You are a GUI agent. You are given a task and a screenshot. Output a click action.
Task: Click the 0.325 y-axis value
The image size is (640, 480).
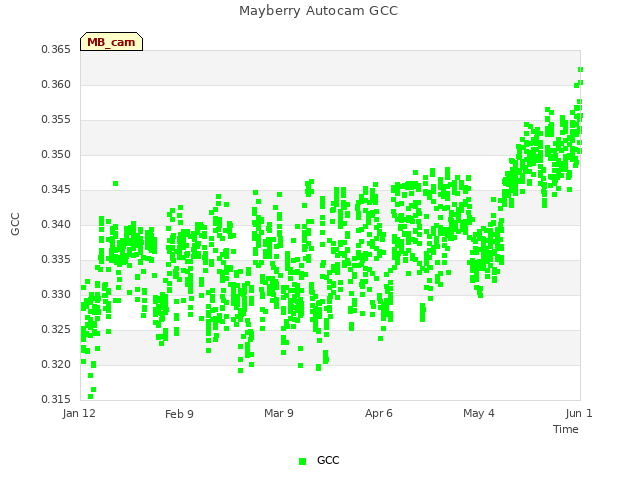pos(56,329)
